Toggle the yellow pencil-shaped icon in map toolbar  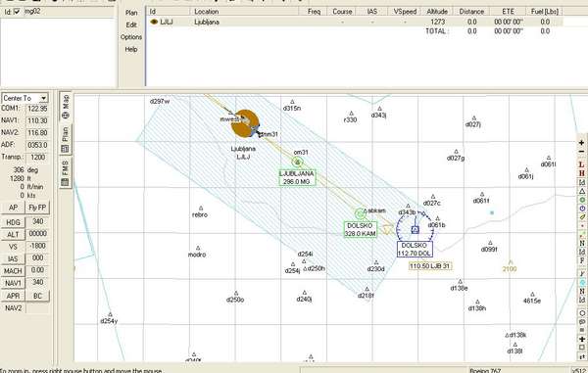pos(581,216)
